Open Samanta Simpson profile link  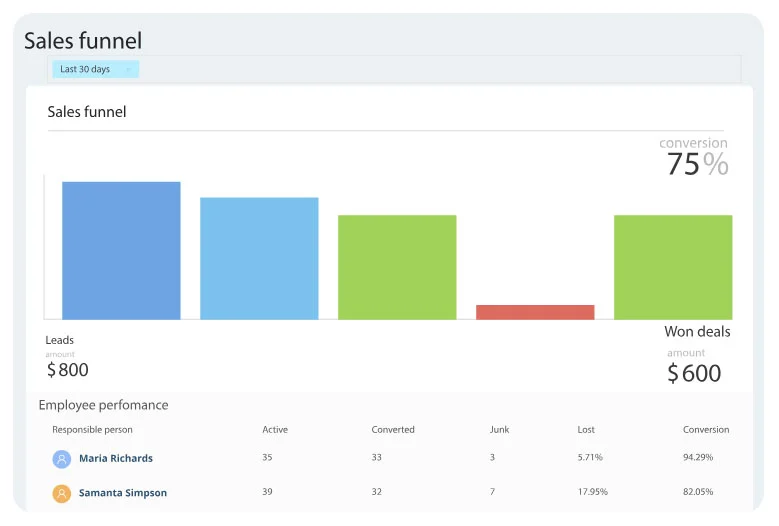click(123, 493)
